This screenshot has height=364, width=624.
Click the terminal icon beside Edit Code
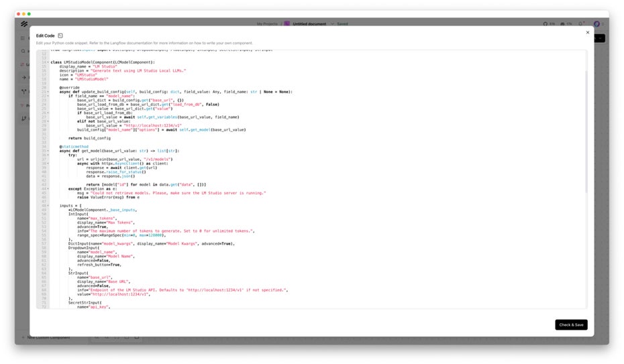point(60,36)
